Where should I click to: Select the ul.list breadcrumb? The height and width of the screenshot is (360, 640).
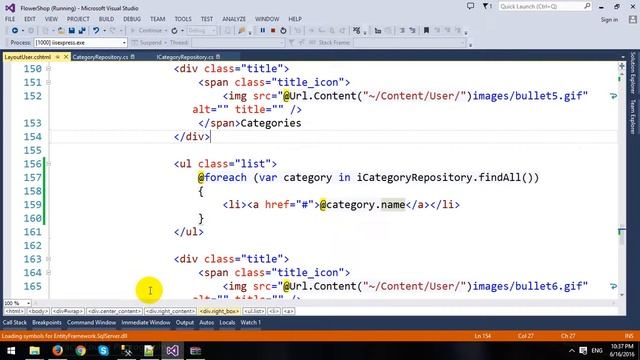tap(254, 311)
